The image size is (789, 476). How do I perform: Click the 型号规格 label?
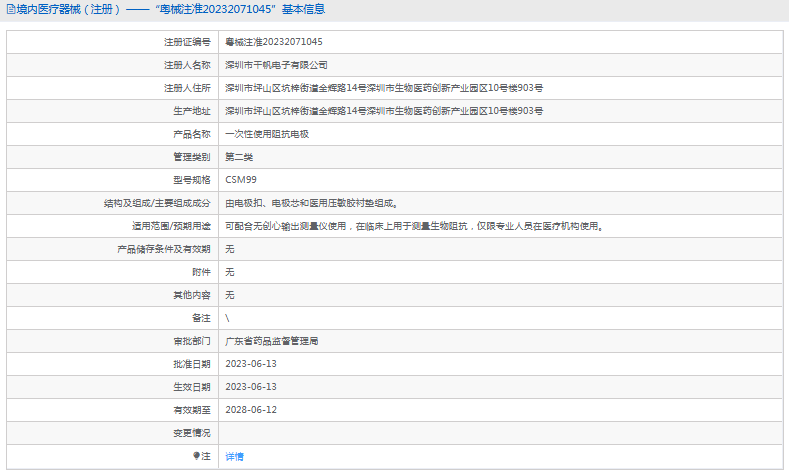pos(192,180)
